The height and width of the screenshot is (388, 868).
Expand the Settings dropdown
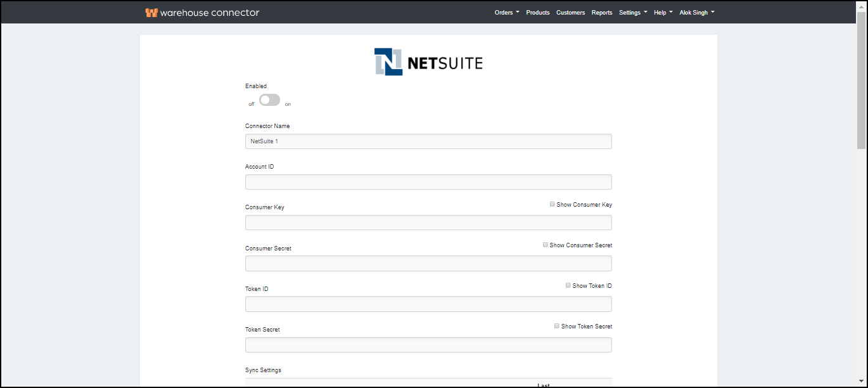632,12
